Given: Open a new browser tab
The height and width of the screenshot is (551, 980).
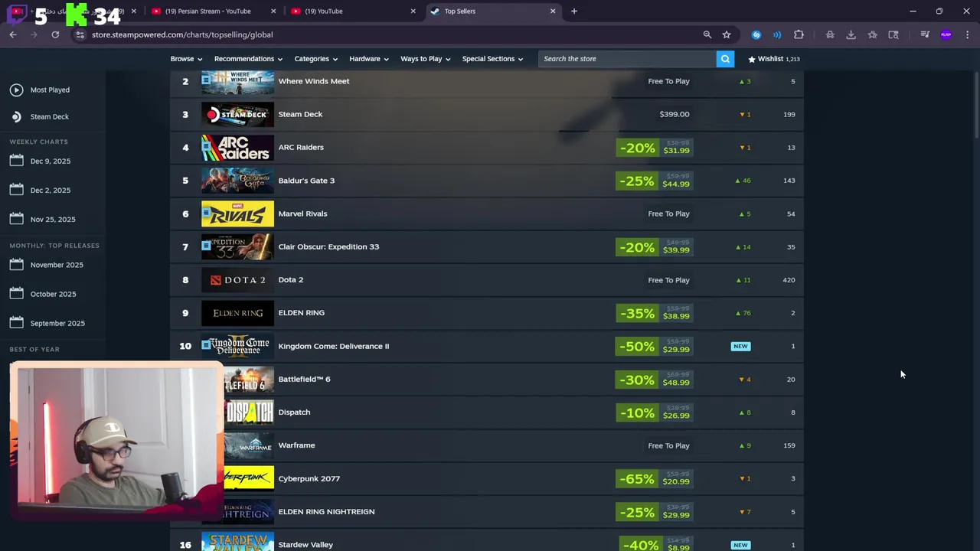Looking at the screenshot, I should [574, 11].
